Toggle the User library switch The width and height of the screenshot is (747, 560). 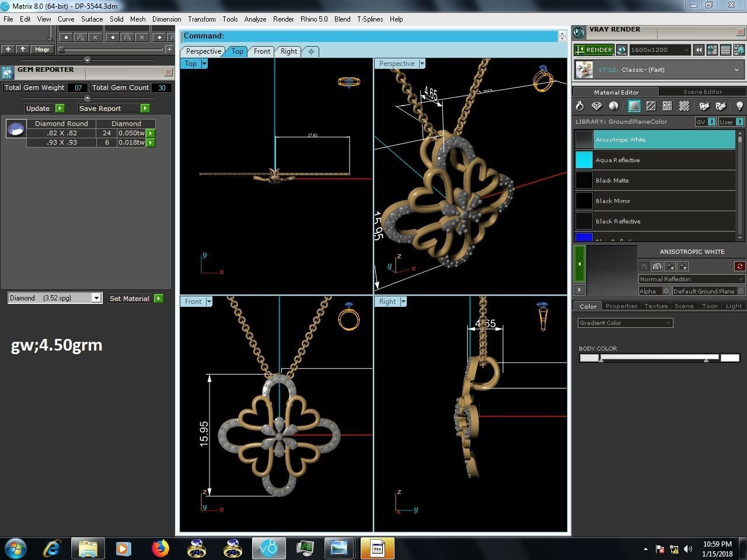tap(731, 122)
